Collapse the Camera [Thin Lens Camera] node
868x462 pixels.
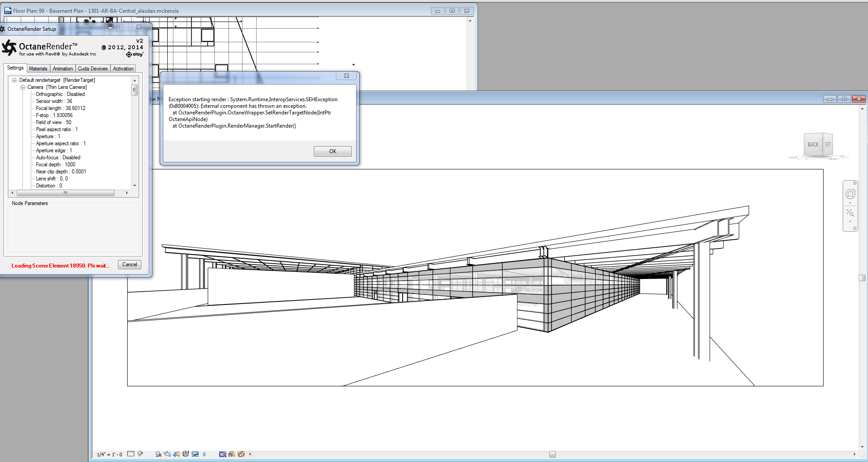coord(22,87)
